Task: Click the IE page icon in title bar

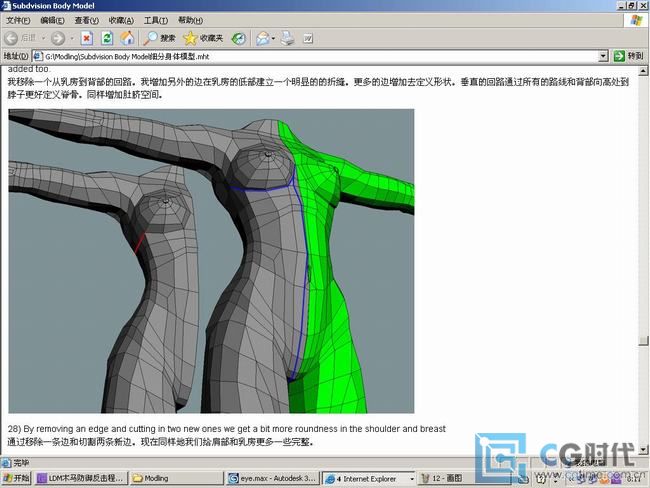Action: 6,6
